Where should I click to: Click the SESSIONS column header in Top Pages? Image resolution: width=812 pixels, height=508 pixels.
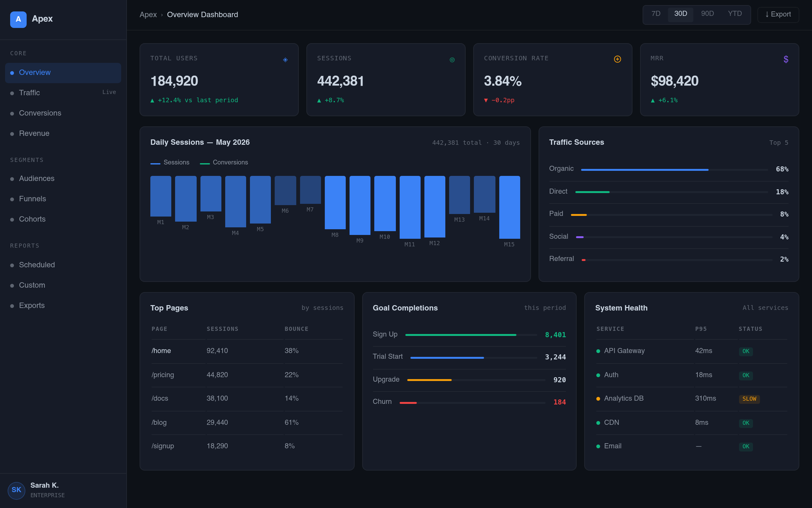pos(222,329)
